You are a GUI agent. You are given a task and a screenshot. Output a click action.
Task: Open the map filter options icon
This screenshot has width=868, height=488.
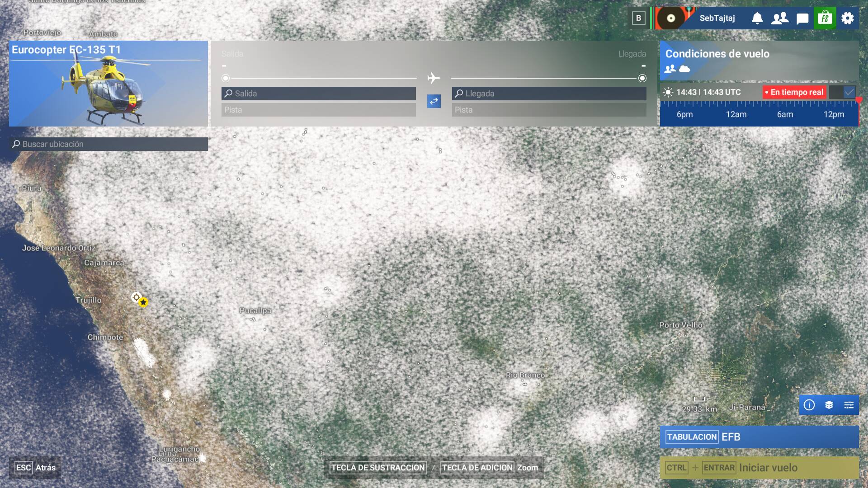tap(849, 405)
